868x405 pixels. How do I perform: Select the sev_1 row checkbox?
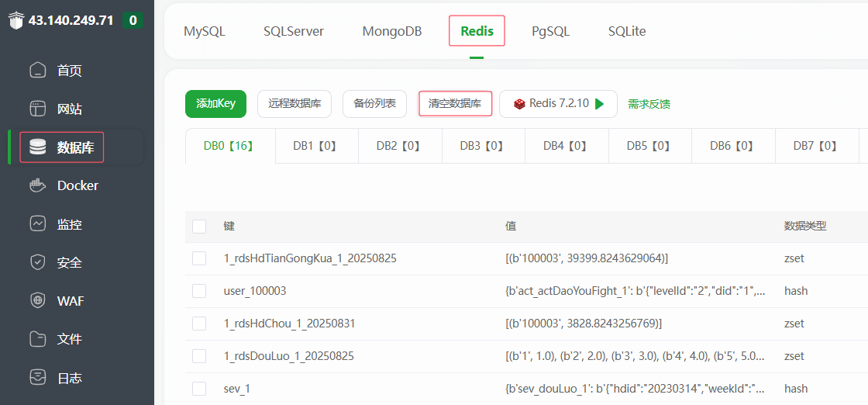point(199,389)
